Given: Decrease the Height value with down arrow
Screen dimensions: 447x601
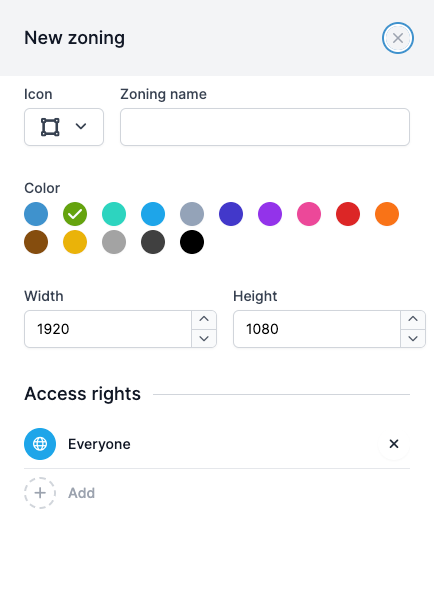Looking at the screenshot, I should click(x=413, y=338).
